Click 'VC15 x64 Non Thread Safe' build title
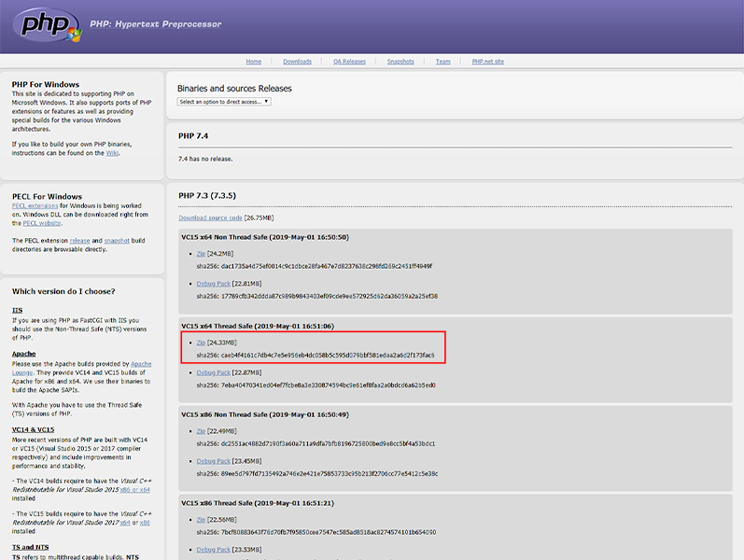744x560 pixels. [265, 237]
